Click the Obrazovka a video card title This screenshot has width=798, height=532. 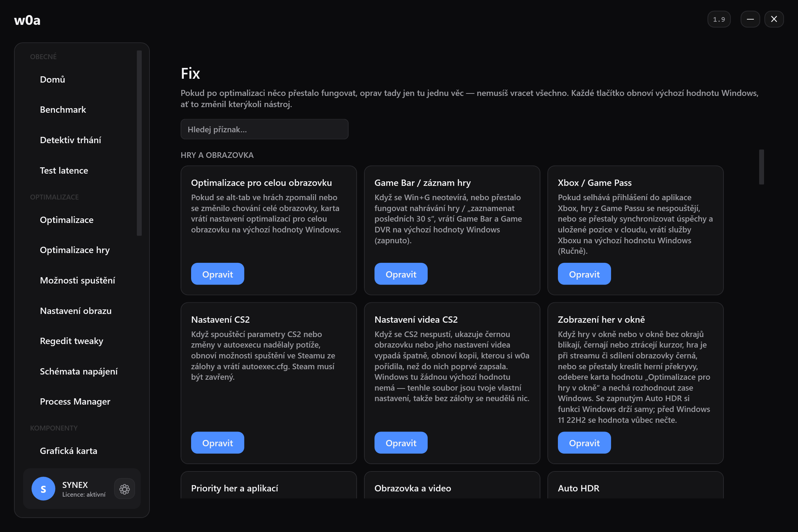pyautogui.click(x=413, y=488)
